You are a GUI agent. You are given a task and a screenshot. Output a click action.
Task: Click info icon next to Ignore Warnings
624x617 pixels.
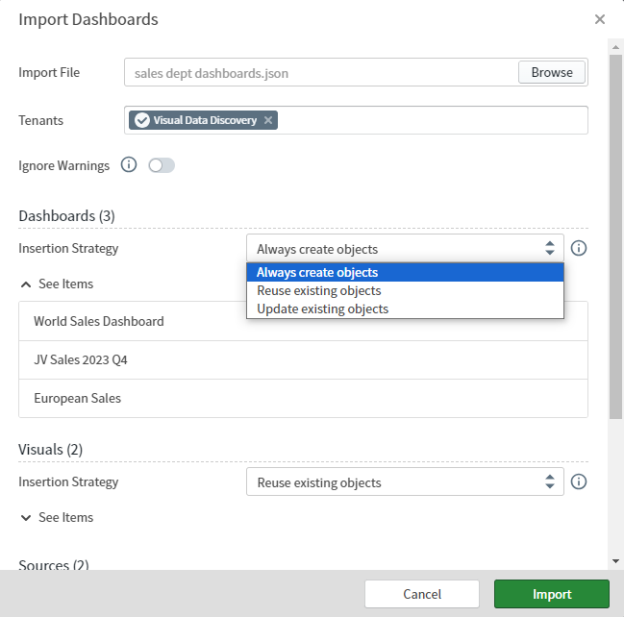(x=128, y=166)
